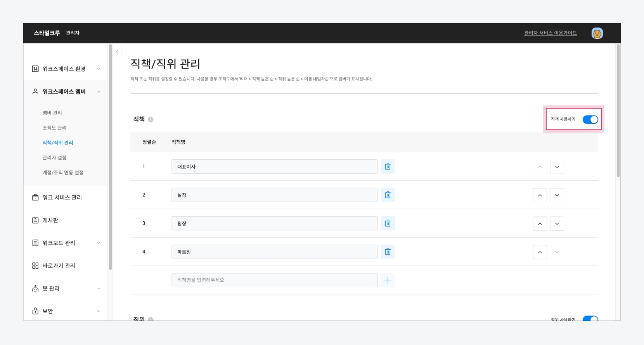Move 실장 up with arrow button
Image resolution: width=644 pixels, height=345 pixels.
coord(540,195)
